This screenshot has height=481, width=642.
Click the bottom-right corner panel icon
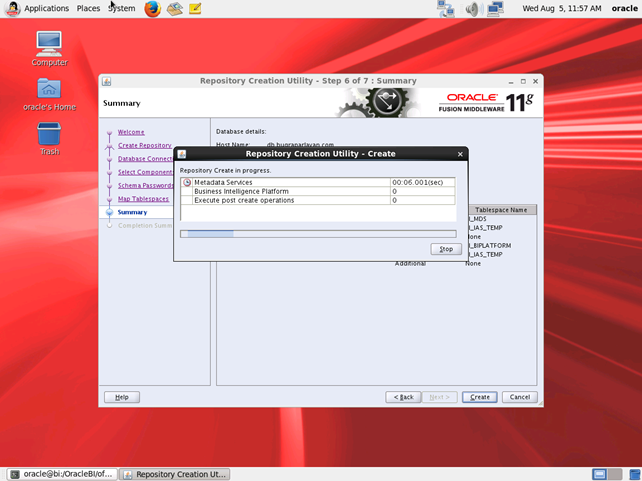[x=635, y=474]
